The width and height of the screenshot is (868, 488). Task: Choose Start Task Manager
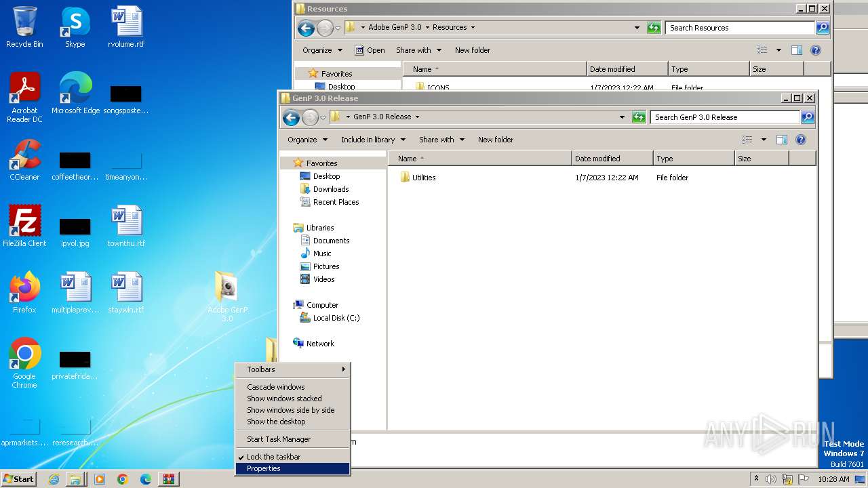[x=292, y=439]
